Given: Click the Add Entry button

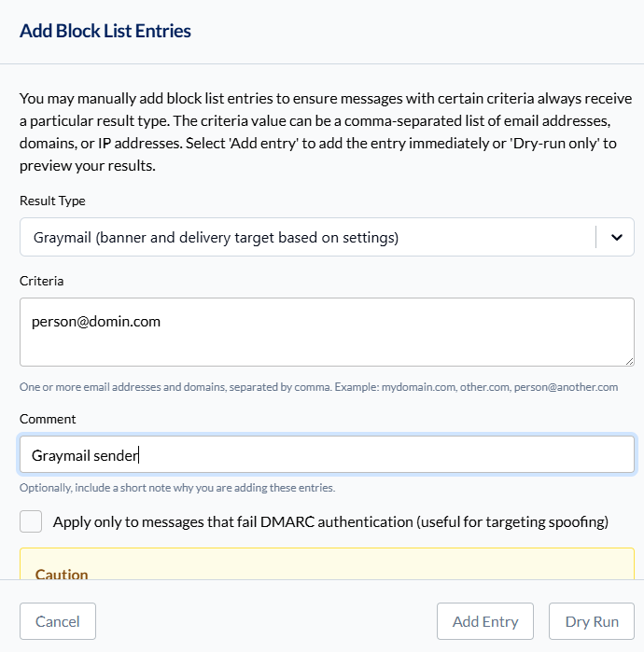Looking at the screenshot, I should (x=485, y=621).
